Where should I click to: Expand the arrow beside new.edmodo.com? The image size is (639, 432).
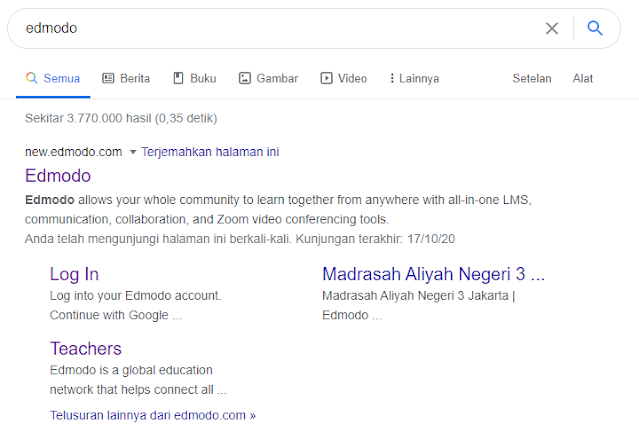tap(132, 152)
